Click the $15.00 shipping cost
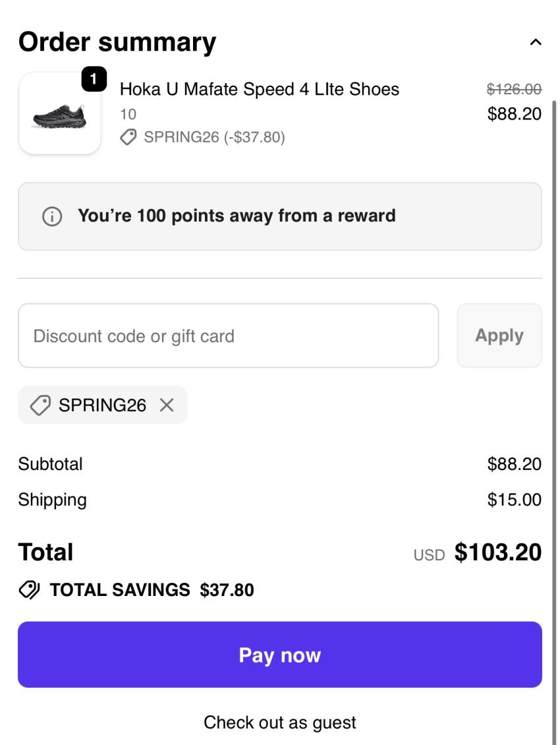 (514, 500)
